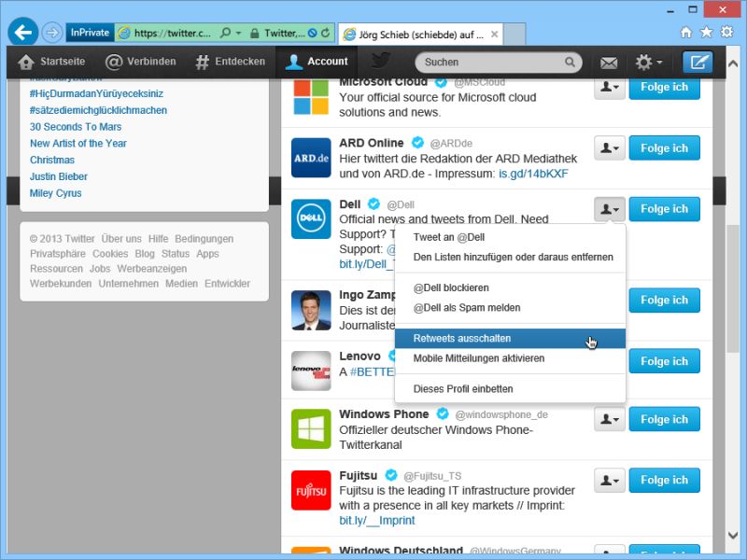Click the padlock security icon in address bar
The image size is (747, 560).
pyautogui.click(x=255, y=33)
